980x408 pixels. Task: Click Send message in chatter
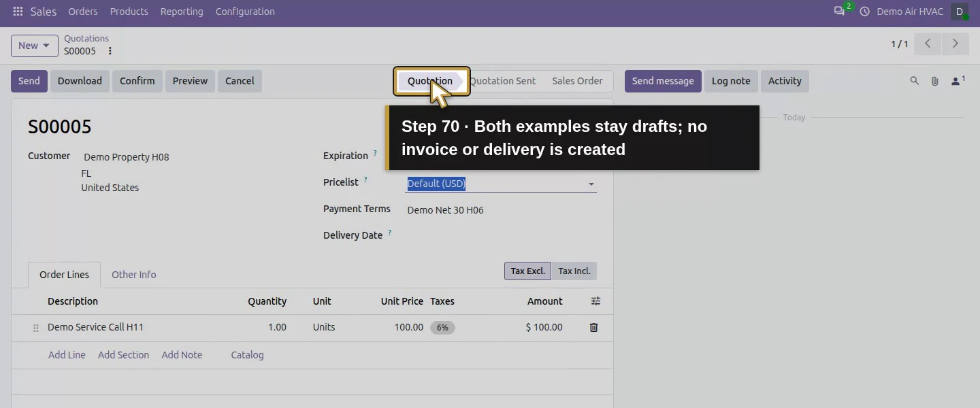pos(663,81)
